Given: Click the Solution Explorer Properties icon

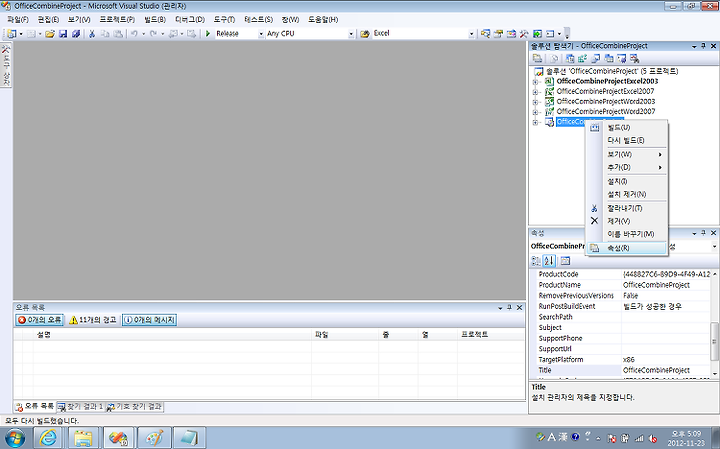Looking at the screenshot, I should [x=537, y=58].
